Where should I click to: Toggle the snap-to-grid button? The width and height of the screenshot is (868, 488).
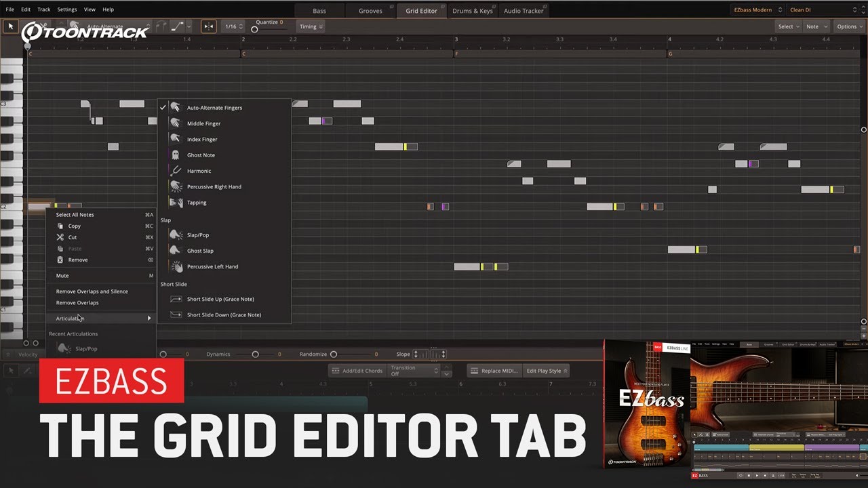(x=208, y=26)
